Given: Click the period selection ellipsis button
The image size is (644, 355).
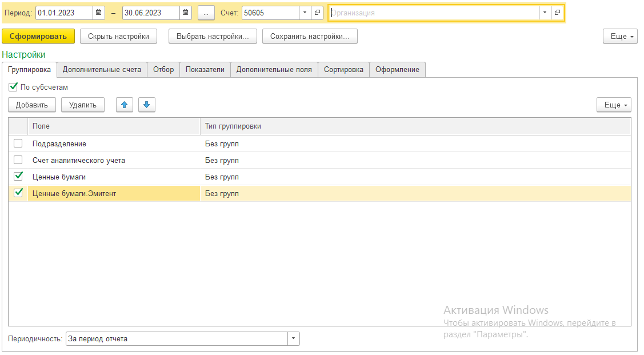Looking at the screenshot, I should pos(206,13).
